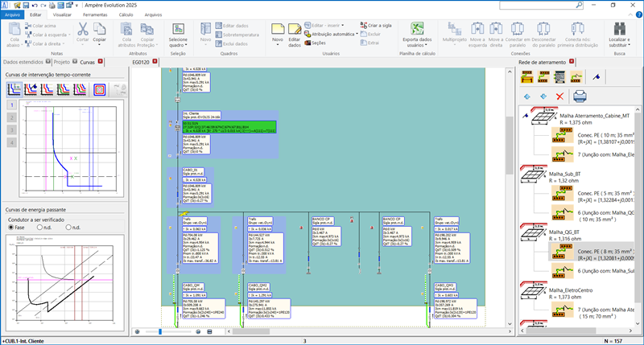Click the Copiar icon in Notas group
This screenshot has width=644, height=345.
tap(99, 29)
